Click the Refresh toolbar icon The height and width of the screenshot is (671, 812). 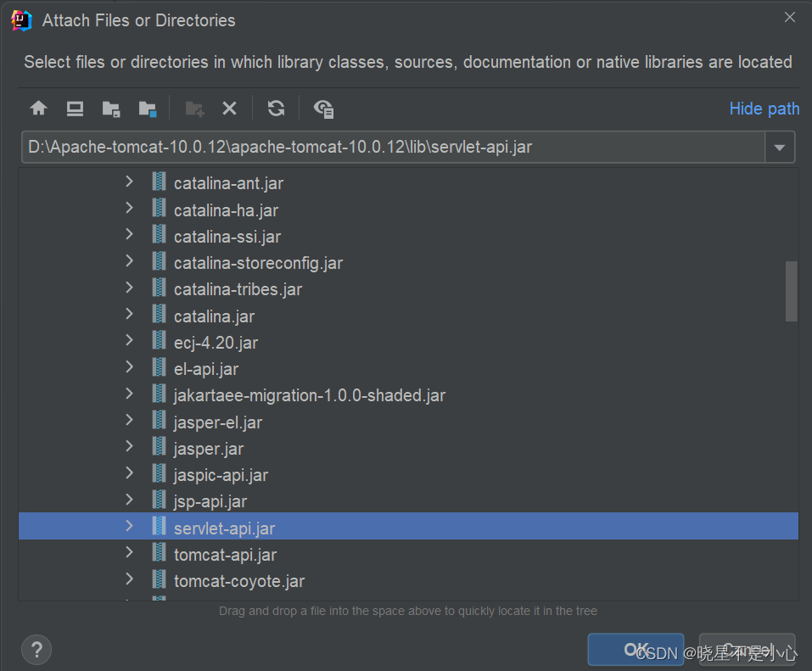[276, 109]
